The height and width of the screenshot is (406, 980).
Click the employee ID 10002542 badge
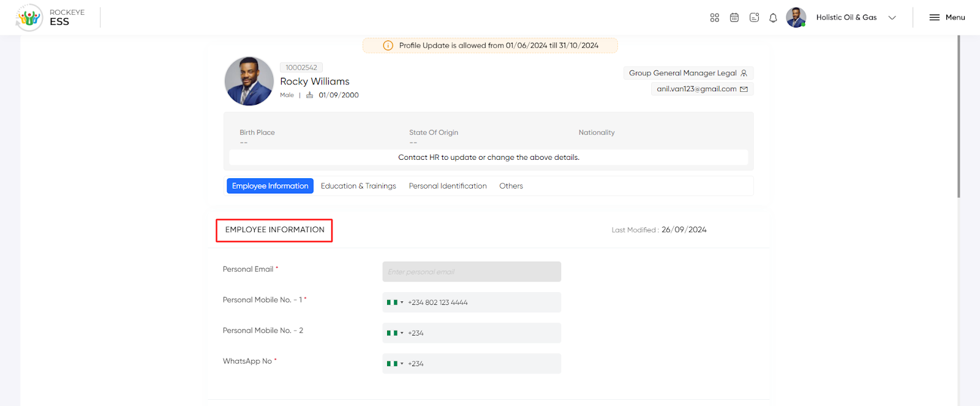point(301,67)
